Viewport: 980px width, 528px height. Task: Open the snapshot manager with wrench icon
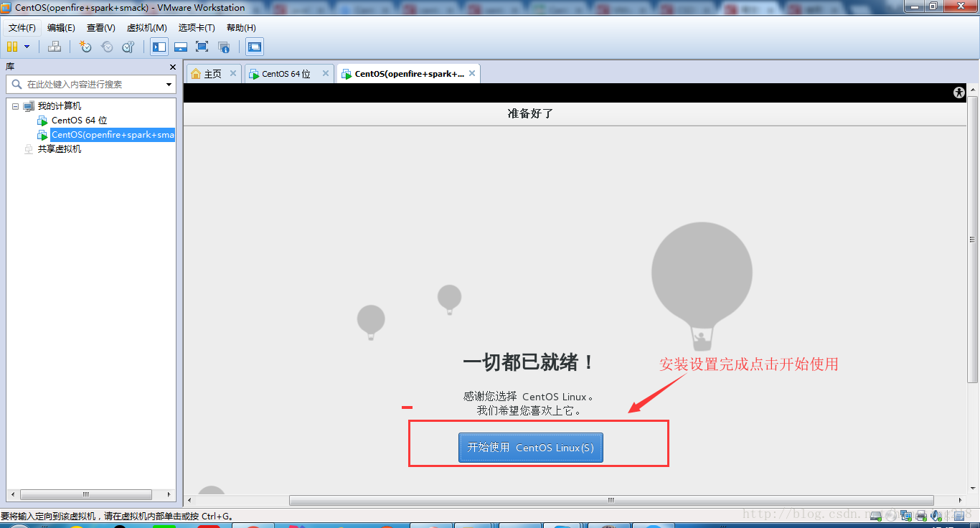(128, 47)
